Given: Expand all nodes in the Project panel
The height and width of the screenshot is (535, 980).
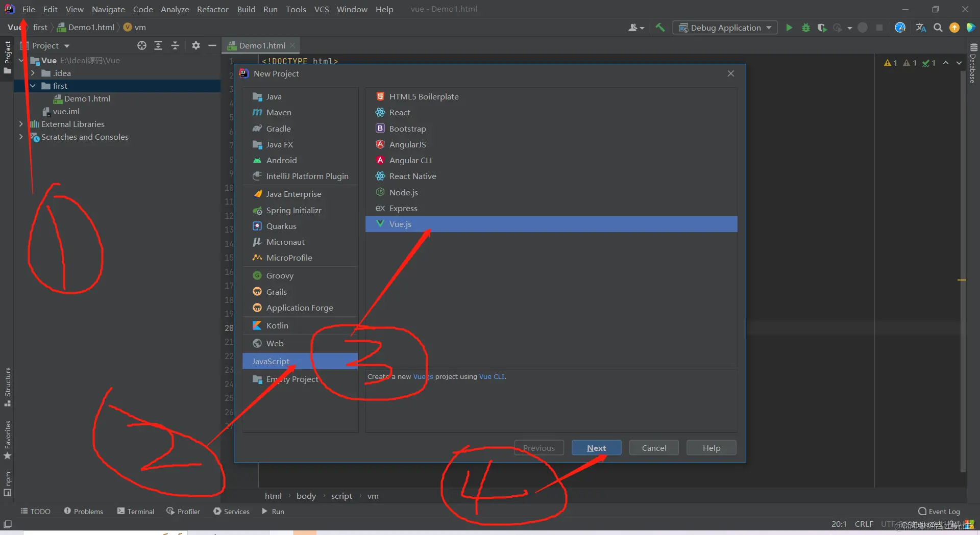Looking at the screenshot, I should pos(158,45).
